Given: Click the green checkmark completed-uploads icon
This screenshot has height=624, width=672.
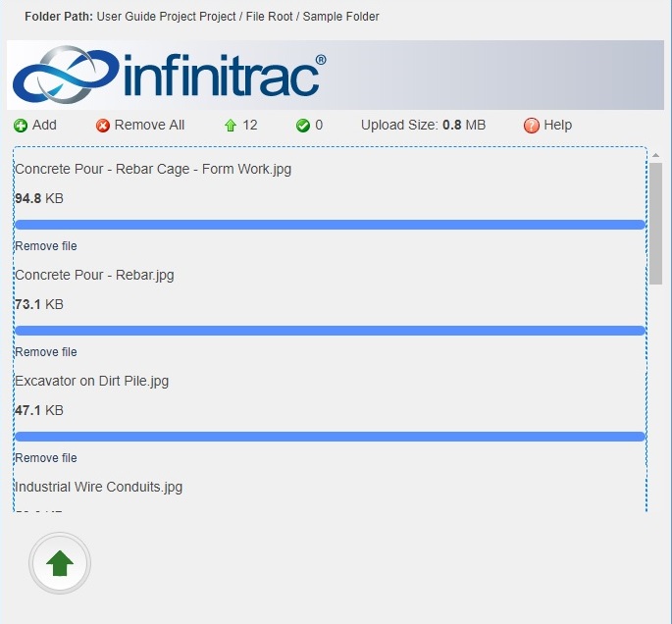Looking at the screenshot, I should coord(302,126).
